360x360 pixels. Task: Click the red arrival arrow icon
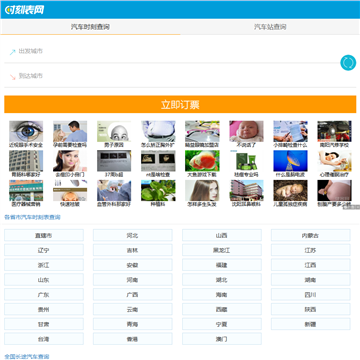click(13, 77)
